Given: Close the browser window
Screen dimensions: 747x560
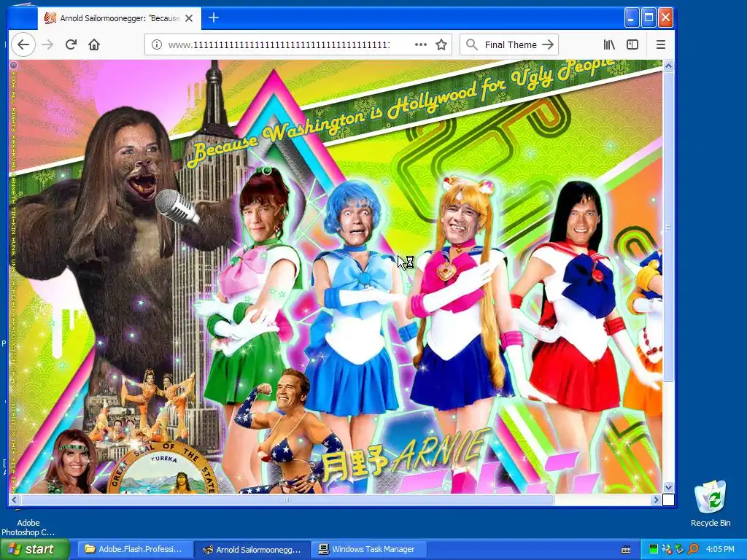Looking at the screenshot, I should tap(665, 18).
